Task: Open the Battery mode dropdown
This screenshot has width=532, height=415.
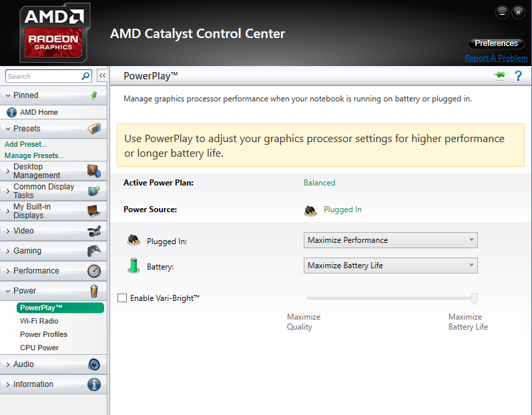Action: tap(390, 266)
